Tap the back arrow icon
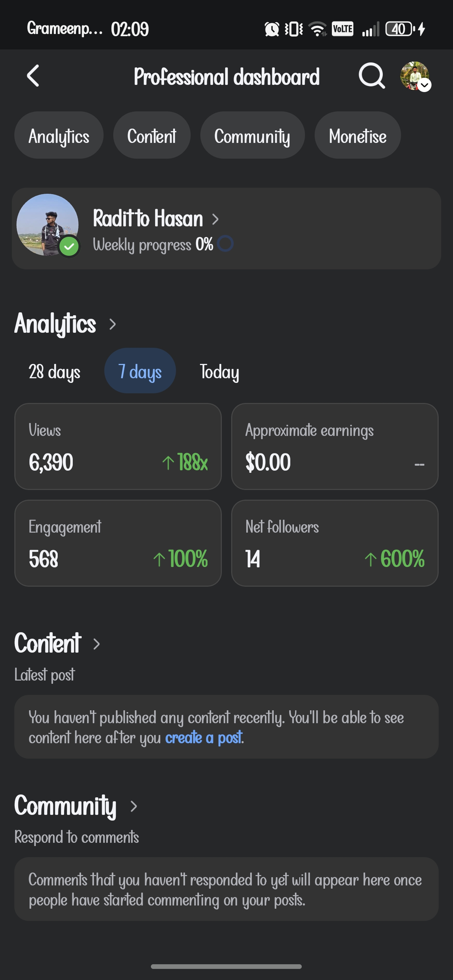This screenshot has height=980, width=453. pyautogui.click(x=33, y=76)
